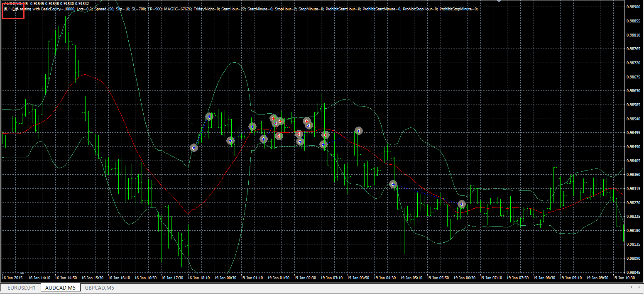Select the blue close arrow near 19 Jan 03:50
Viewport: 644px width, 295px height.
(x=359, y=130)
